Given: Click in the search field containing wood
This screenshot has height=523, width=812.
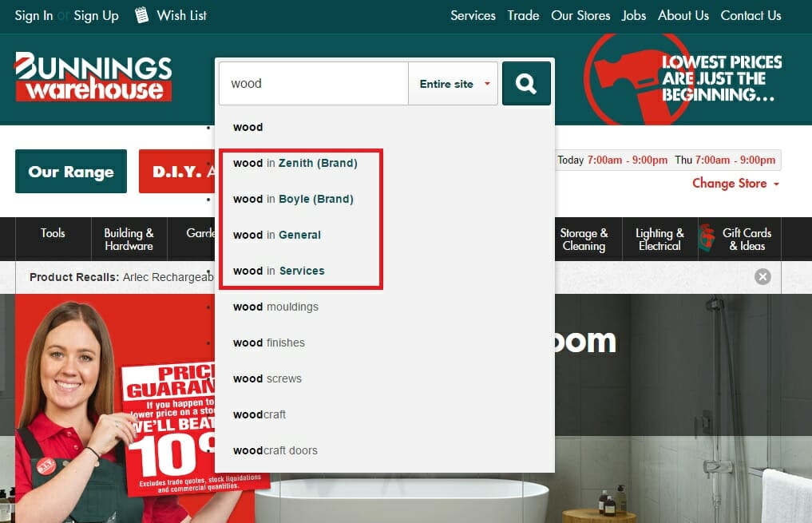Looking at the screenshot, I should click(314, 84).
